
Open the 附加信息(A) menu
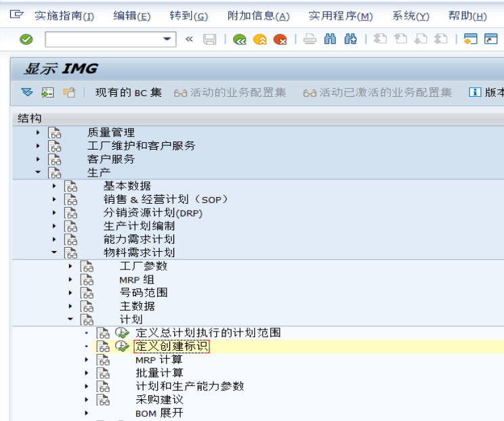click(258, 16)
